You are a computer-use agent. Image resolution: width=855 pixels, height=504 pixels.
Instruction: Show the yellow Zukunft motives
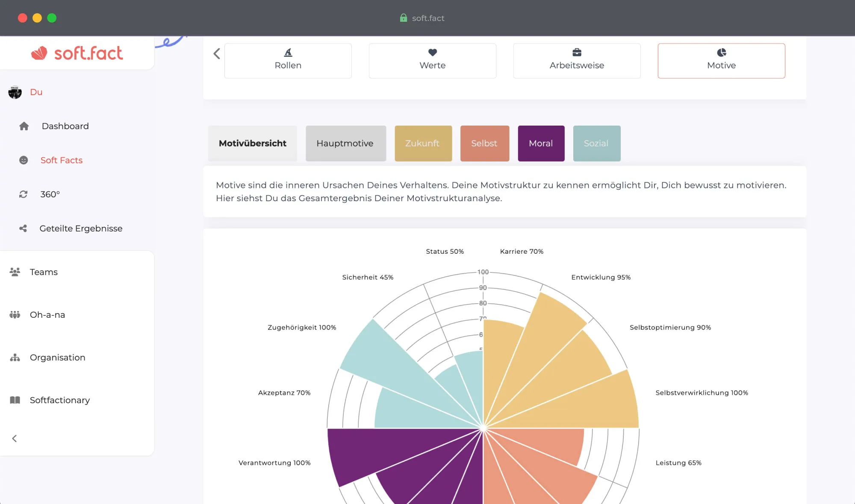click(423, 144)
